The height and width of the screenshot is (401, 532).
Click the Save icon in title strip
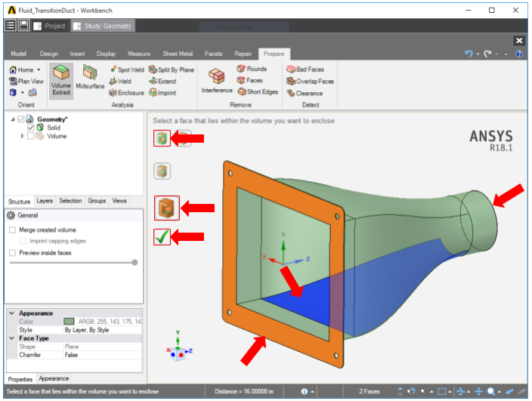(23, 26)
